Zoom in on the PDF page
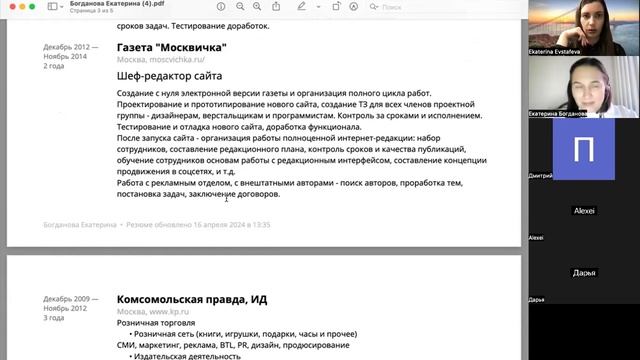640x360 pixels. pyautogui.click(x=257, y=7)
